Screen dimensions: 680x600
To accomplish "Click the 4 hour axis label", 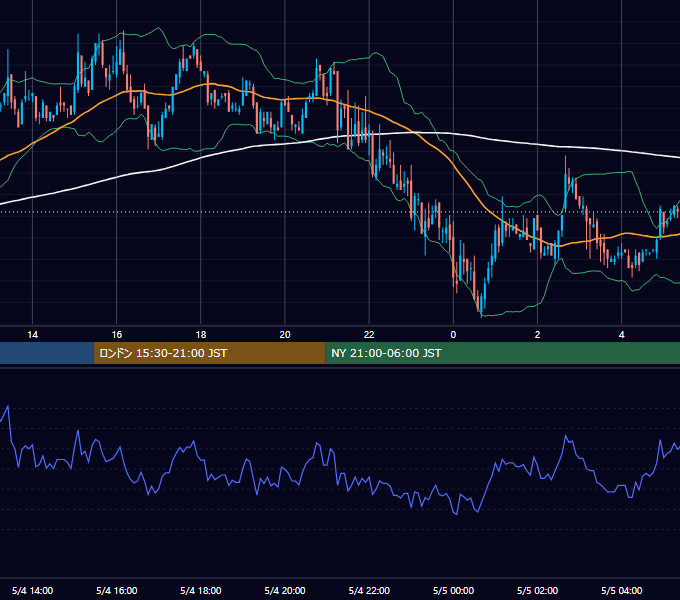I will (x=621, y=335).
